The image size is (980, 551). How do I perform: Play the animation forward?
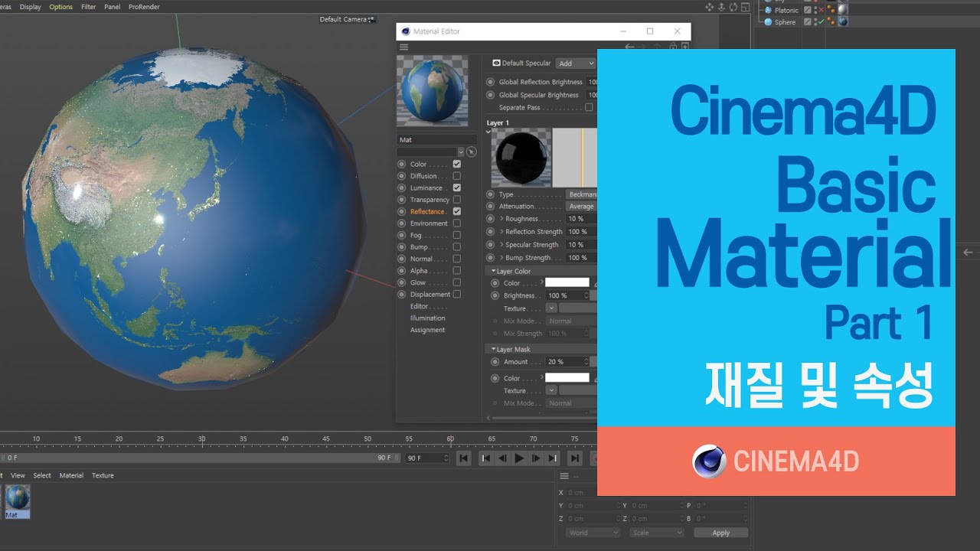pos(519,458)
